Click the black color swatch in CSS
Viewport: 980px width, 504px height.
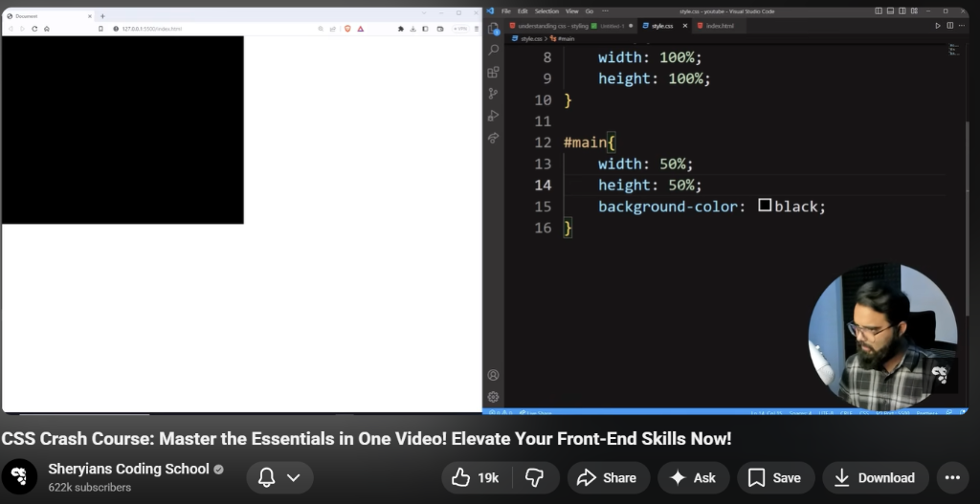[x=765, y=205]
